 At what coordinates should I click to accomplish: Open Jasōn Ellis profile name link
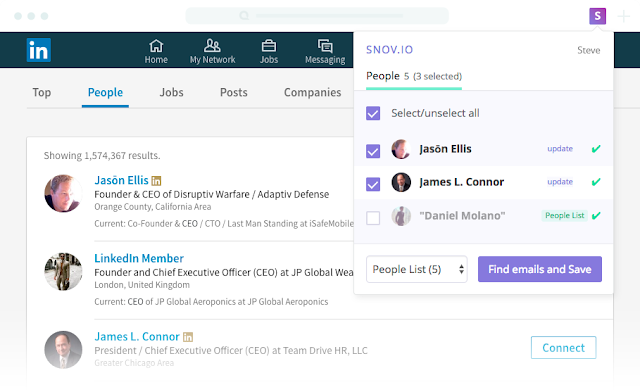[x=121, y=180]
